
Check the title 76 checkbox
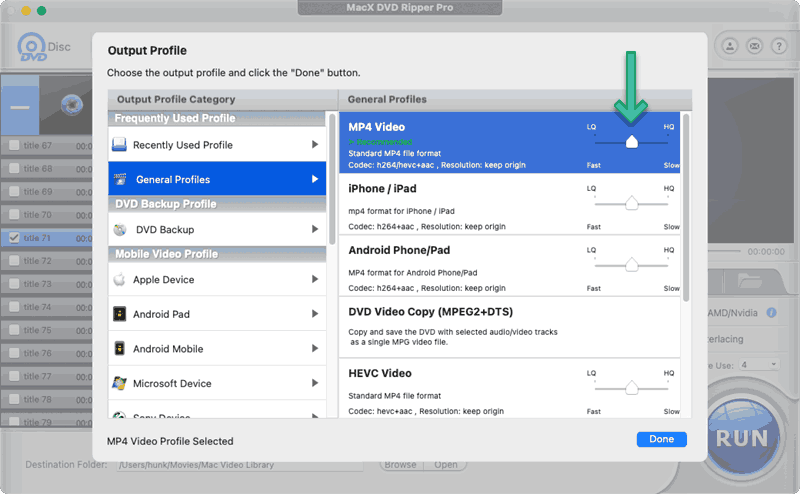tap(14, 353)
